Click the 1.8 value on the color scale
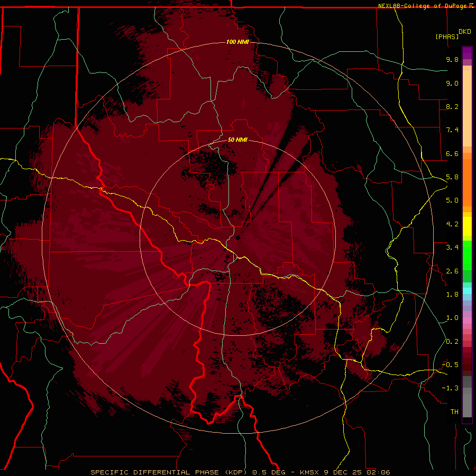 pos(452,295)
